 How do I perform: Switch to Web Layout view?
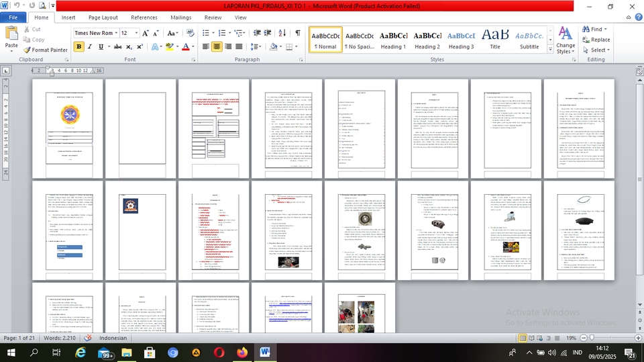pos(539,338)
